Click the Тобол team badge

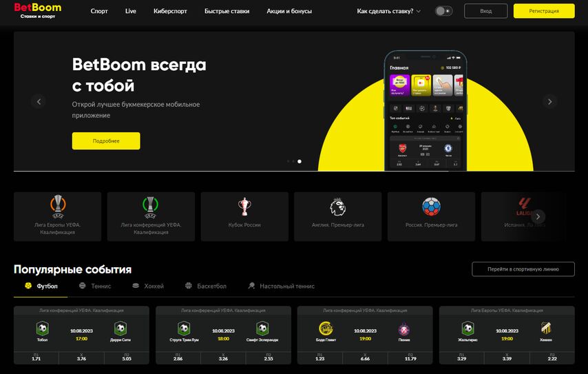pyautogui.click(x=43, y=329)
